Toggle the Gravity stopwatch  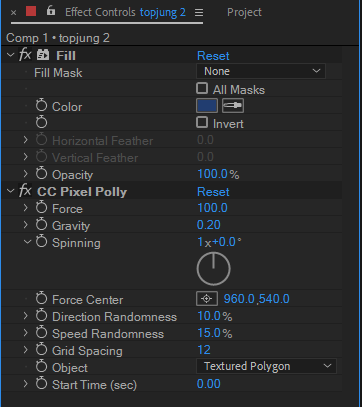tap(42, 224)
